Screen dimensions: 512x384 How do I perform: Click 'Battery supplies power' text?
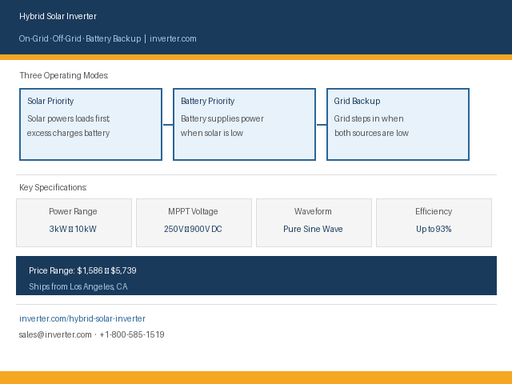click(x=222, y=119)
